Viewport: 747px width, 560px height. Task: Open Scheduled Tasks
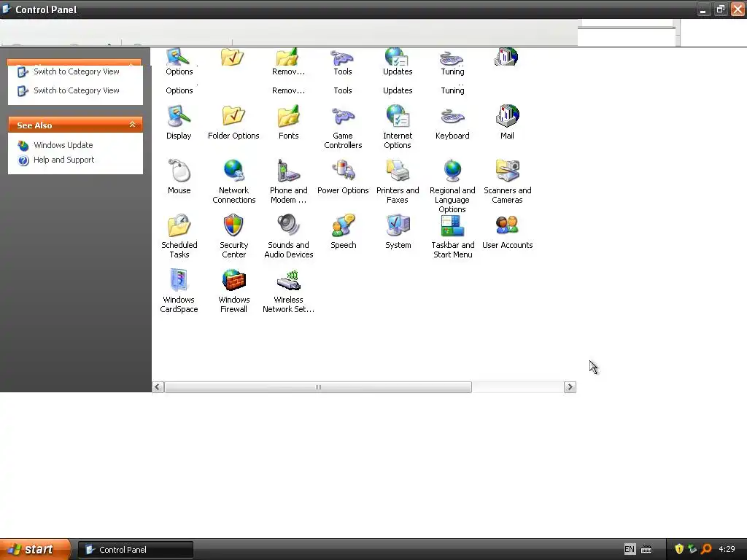[179, 237]
